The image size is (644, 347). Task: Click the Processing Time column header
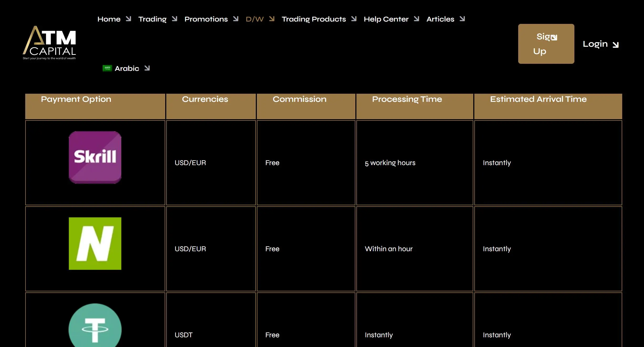click(415, 106)
